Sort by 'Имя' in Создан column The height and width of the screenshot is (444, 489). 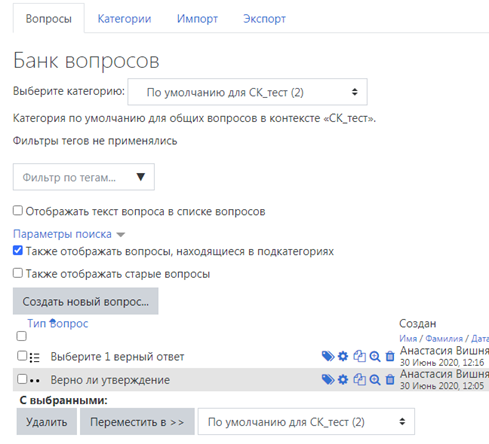point(408,338)
